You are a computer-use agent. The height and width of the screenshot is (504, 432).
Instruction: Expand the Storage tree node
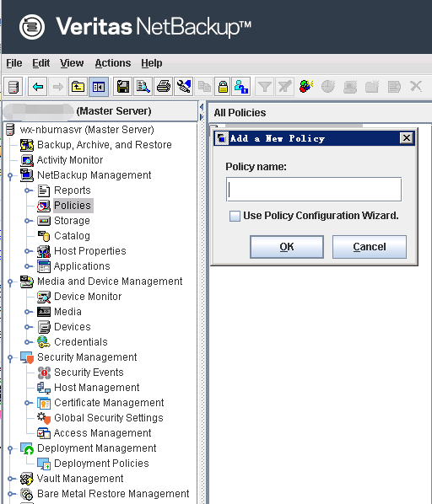28,221
